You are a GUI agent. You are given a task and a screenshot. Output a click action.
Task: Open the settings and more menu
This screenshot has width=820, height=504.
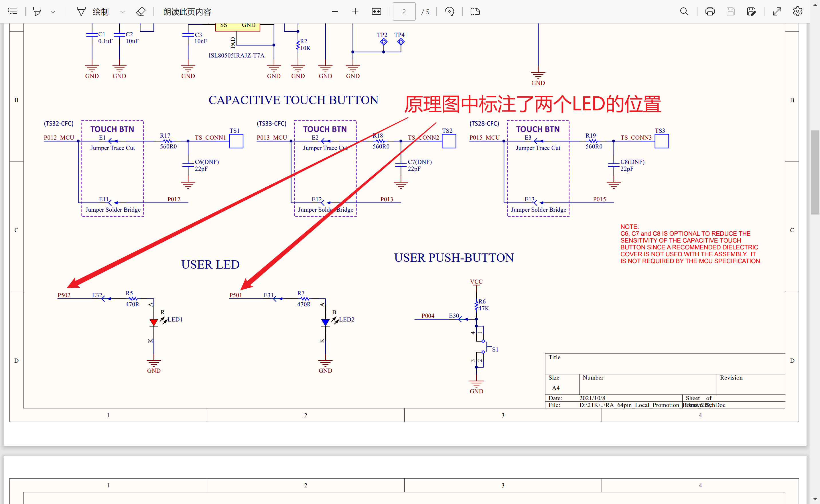[797, 11]
